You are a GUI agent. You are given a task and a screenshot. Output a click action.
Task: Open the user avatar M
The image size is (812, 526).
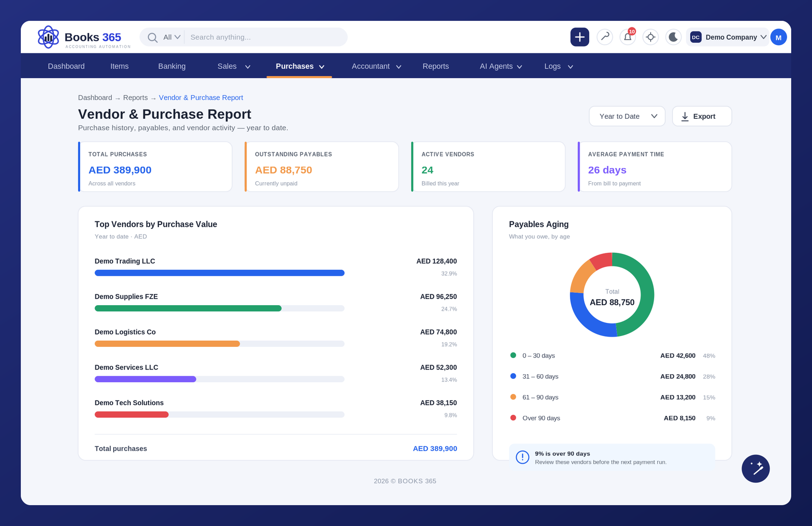coord(779,37)
